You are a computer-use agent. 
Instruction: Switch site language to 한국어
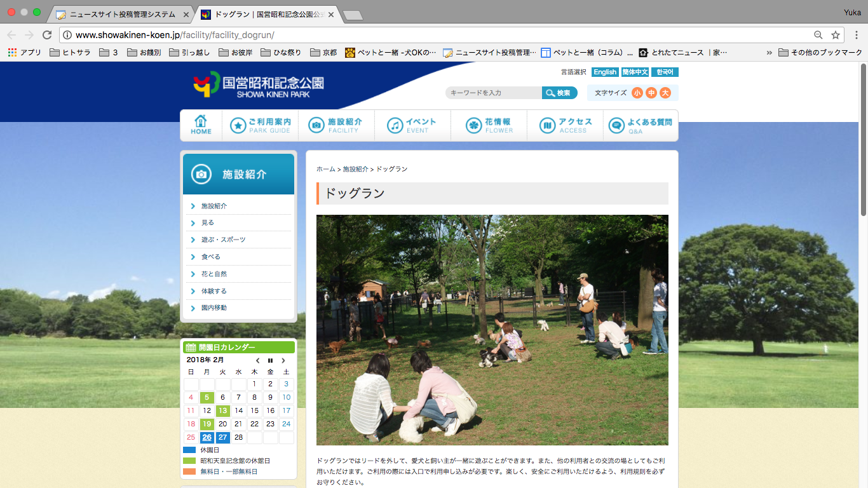click(x=665, y=72)
